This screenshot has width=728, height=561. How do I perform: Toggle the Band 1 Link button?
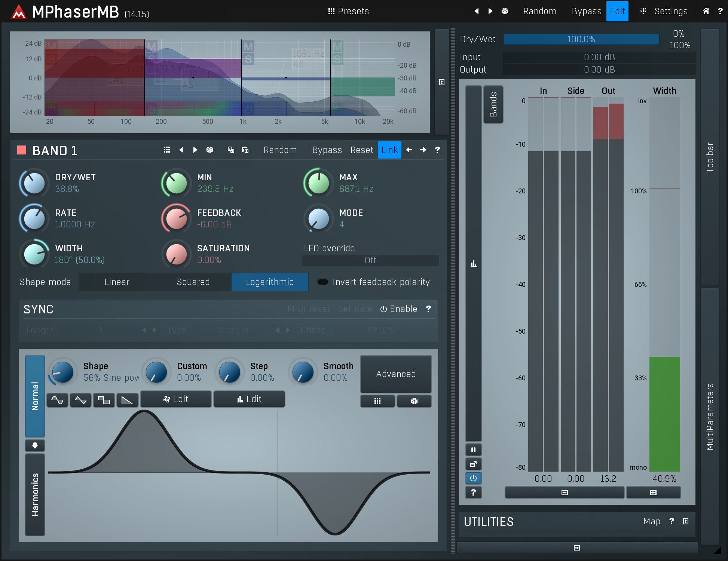[x=389, y=150]
